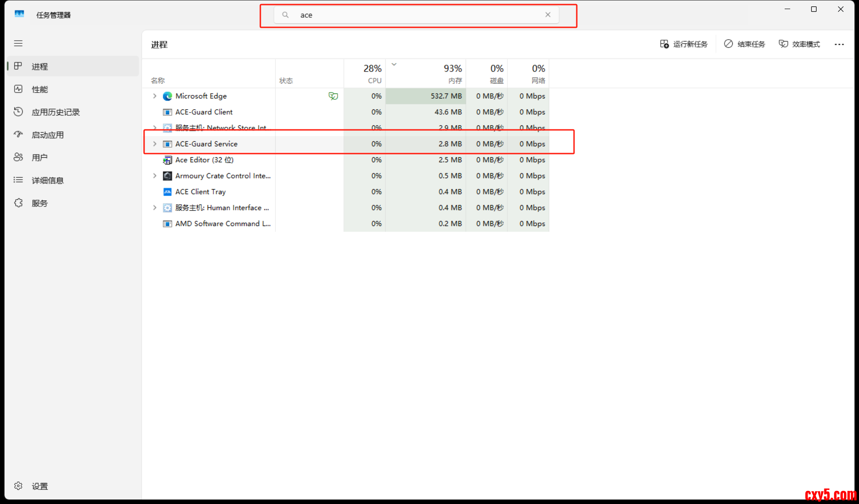Click the hamburger navigation menu icon
The width and height of the screenshot is (859, 504).
click(x=18, y=43)
